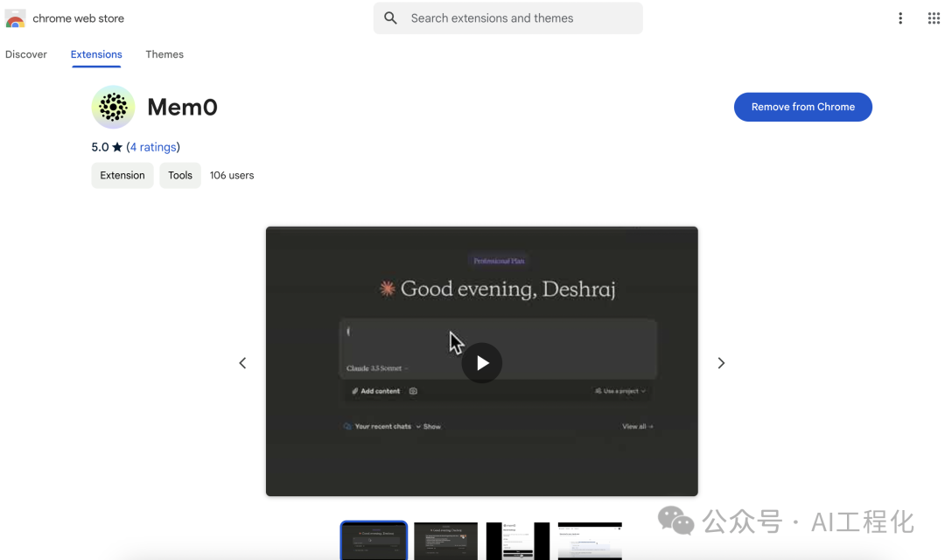Image resolution: width=945 pixels, height=560 pixels.
Task: Open the Themes tab
Action: pyautogui.click(x=164, y=54)
